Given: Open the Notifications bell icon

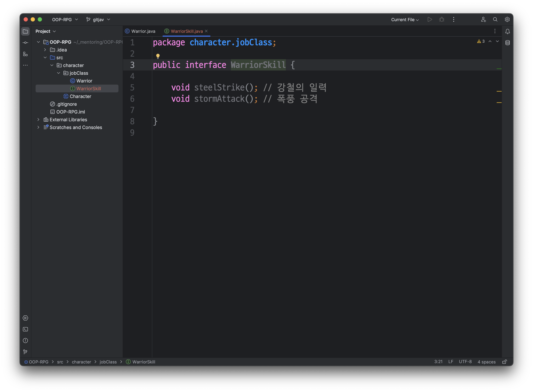Looking at the screenshot, I should coord(507,31).
